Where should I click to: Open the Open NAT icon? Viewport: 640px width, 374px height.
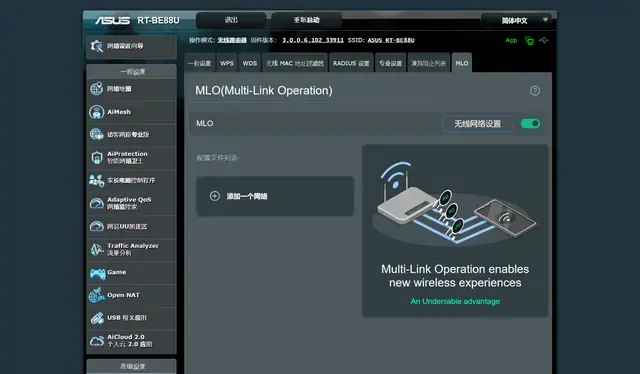pyautogui.click(x=97, y=295)
